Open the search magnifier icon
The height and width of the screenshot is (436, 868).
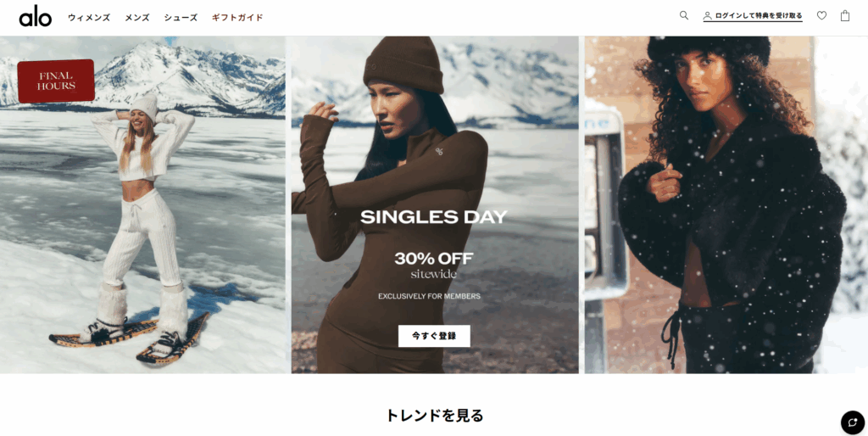click(684, 15)
